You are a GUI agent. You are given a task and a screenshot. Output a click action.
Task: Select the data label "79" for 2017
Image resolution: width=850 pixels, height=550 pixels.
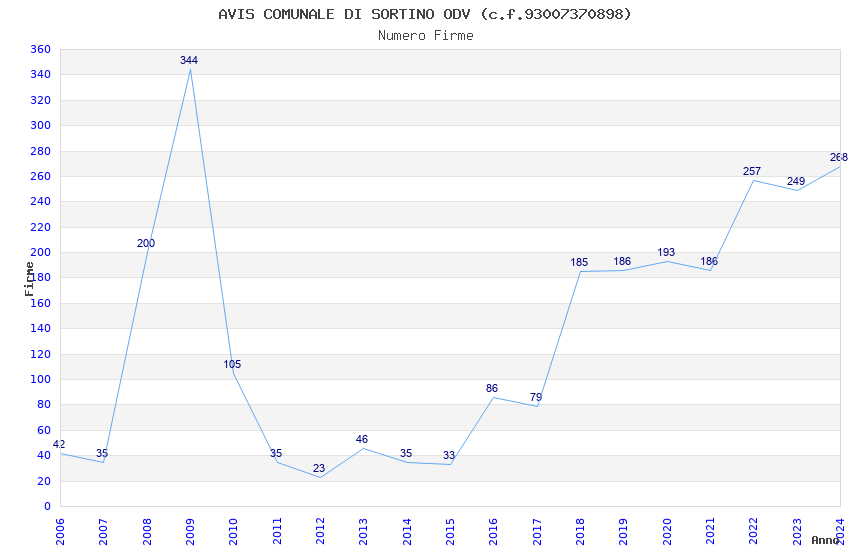[x=536, y=397]
